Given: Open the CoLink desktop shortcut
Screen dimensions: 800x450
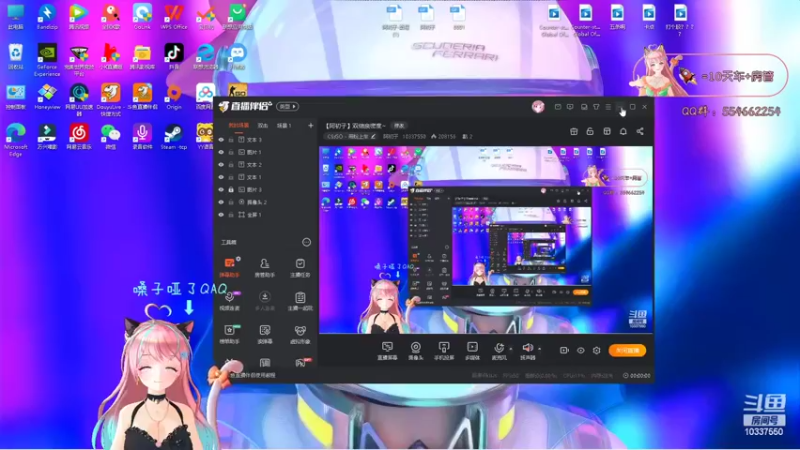Looking at the screenshot, I should click(x=142, y=17).
